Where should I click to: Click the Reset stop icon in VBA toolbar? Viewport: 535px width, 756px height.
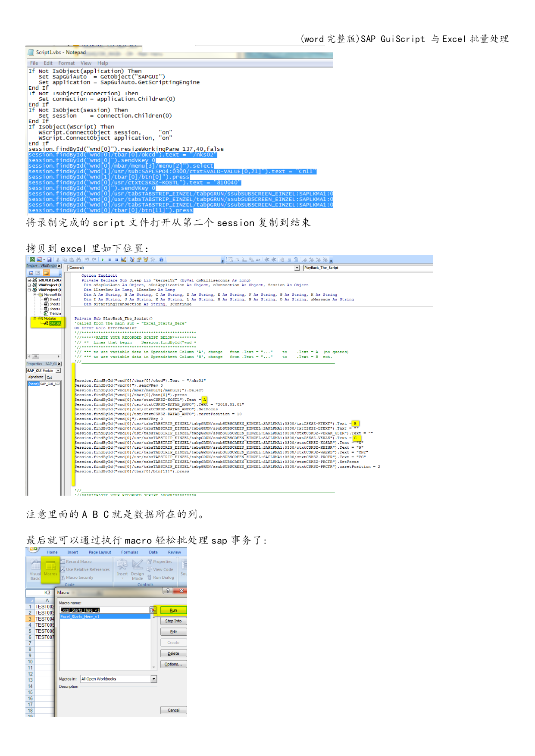coord(116,259)
